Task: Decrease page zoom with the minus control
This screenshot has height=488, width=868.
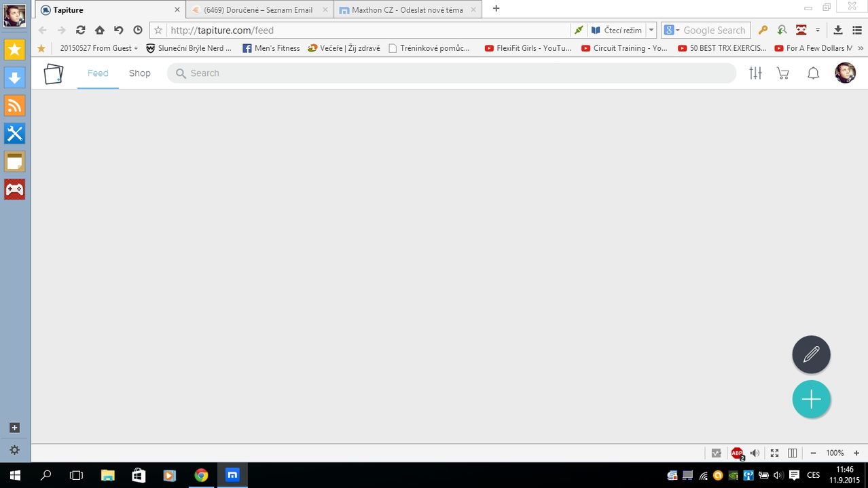Action: [813, 453]
